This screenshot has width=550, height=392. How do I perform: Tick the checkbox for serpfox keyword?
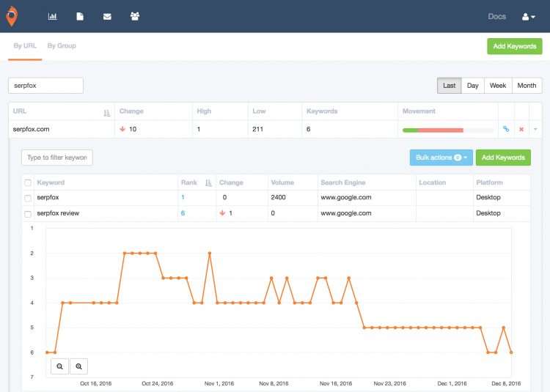(28, 198)
